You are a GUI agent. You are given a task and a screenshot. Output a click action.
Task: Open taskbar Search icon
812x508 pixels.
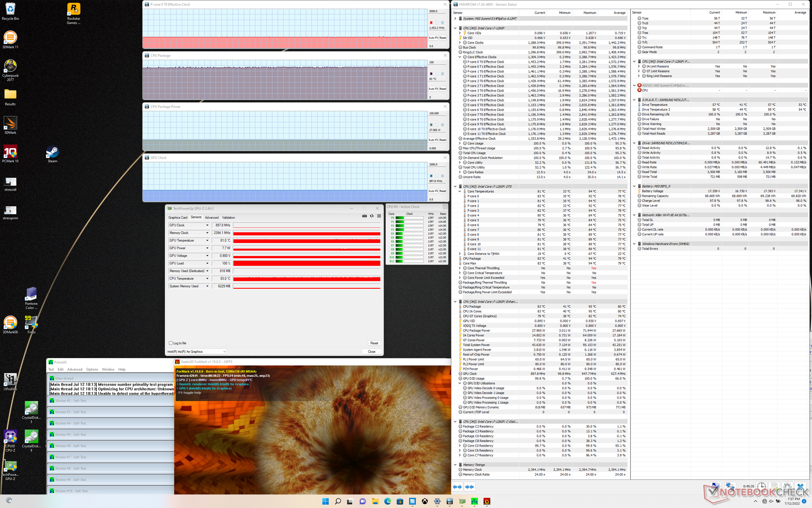(x=338, y=501)
